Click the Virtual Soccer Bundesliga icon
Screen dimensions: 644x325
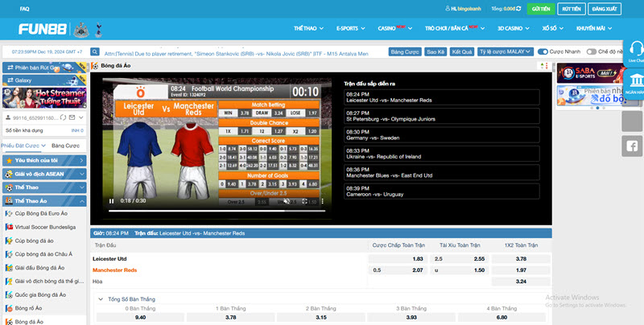click(x=9, y=227)
